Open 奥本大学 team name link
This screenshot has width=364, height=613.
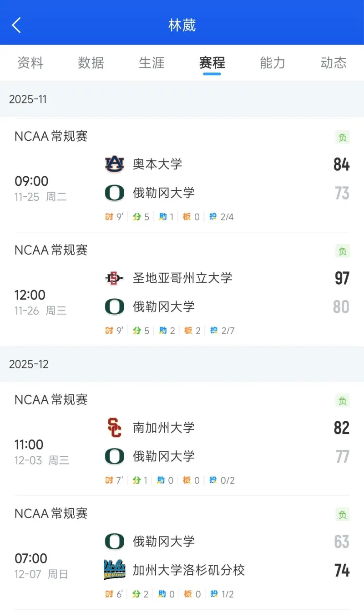157,164
